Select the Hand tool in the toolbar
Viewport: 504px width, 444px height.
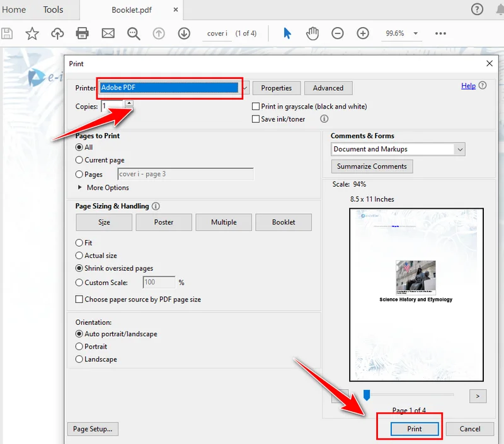(312, 33)
